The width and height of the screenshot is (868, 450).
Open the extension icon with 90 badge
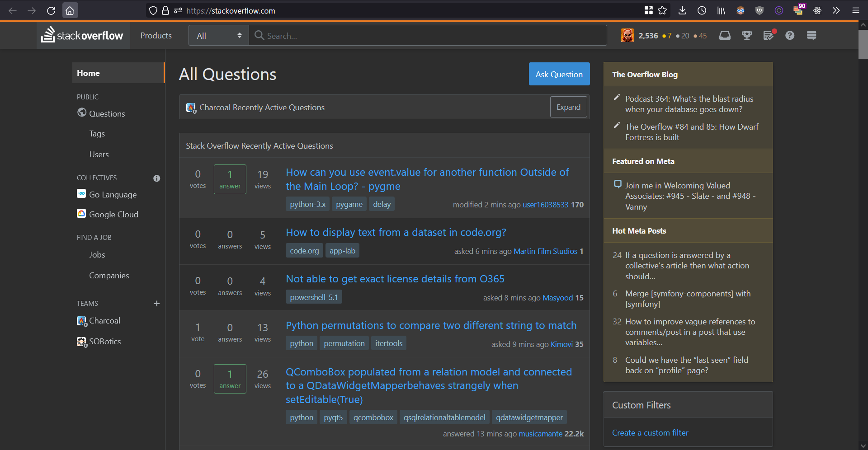click(x=798, y=9)
